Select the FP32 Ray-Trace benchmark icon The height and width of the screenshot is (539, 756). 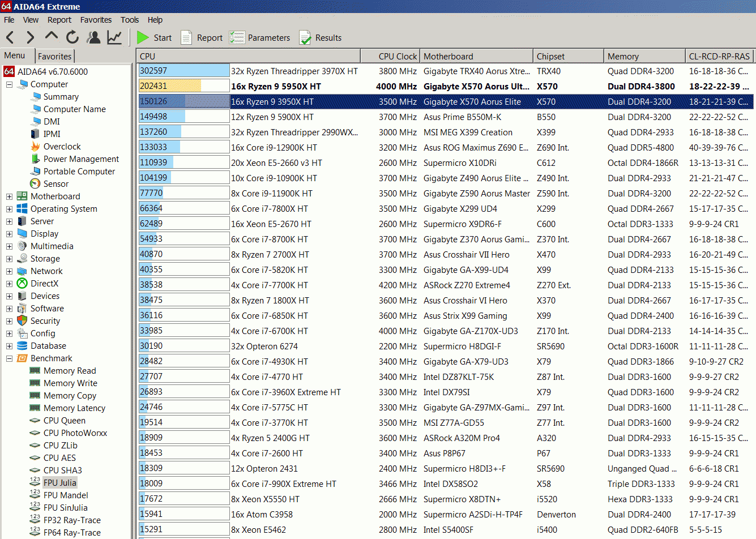[x=35, y=520]
